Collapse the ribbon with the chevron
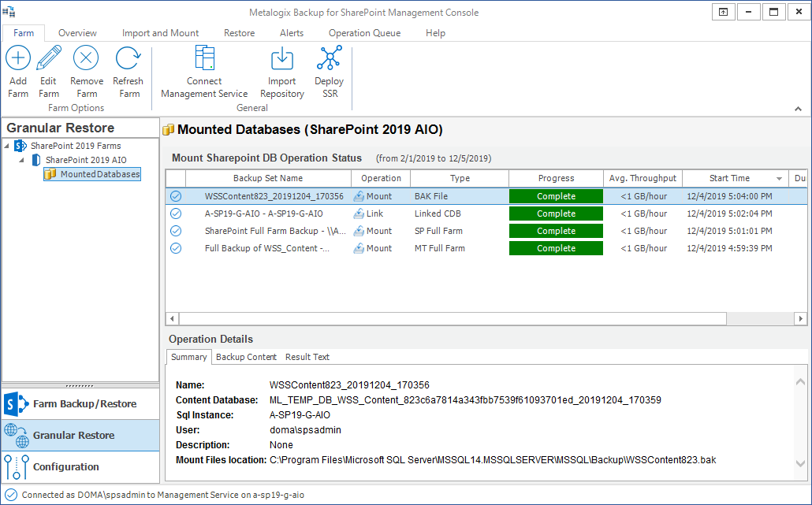This screenshot has height=505, width=812. click(798, 109)
